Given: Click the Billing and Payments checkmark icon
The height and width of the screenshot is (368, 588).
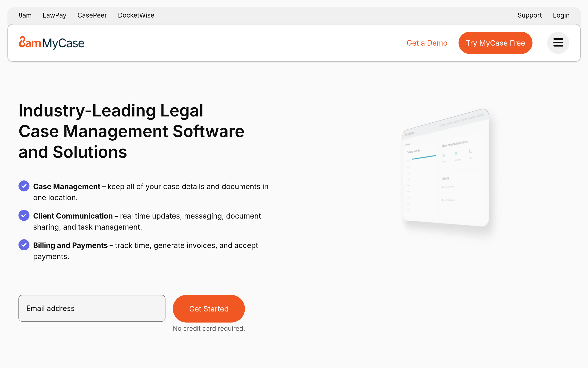Looking at the screenshot, I should point(24,245).
